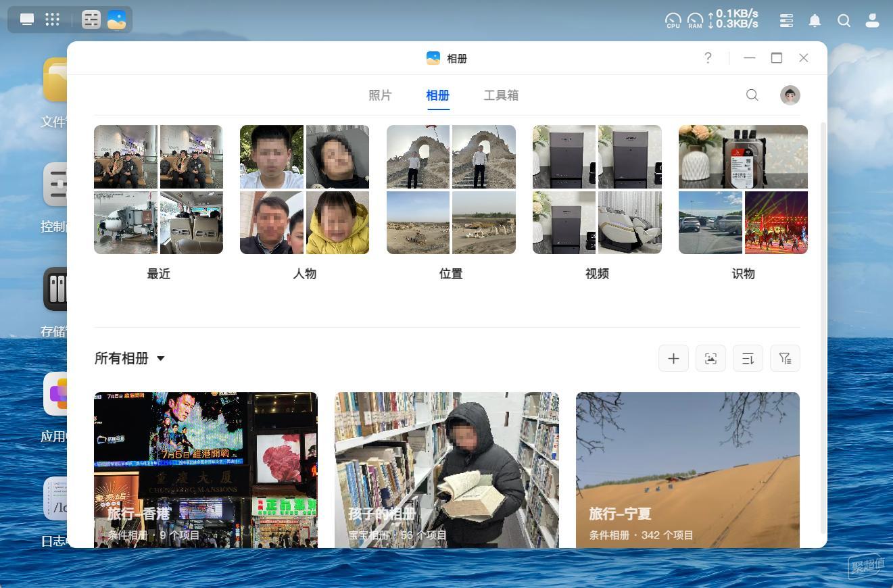Viewport: 893px width, 588px height.
Task: Check the CPU usage gauge
Action: pos(673,21)
